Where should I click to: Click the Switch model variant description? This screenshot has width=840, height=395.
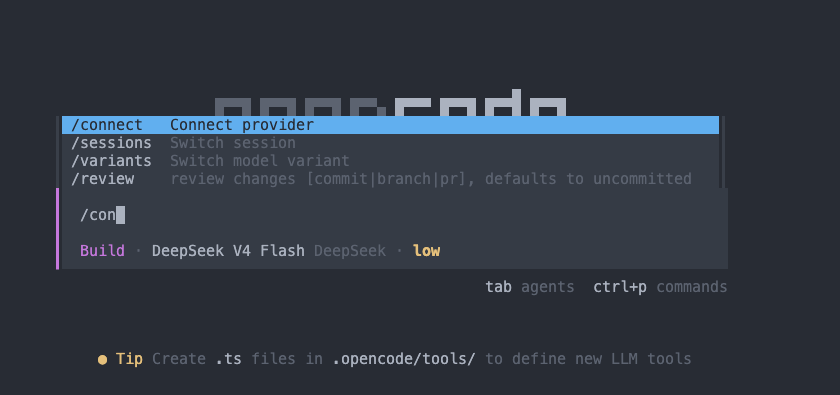pyautogui.click(x=260, y=161)
